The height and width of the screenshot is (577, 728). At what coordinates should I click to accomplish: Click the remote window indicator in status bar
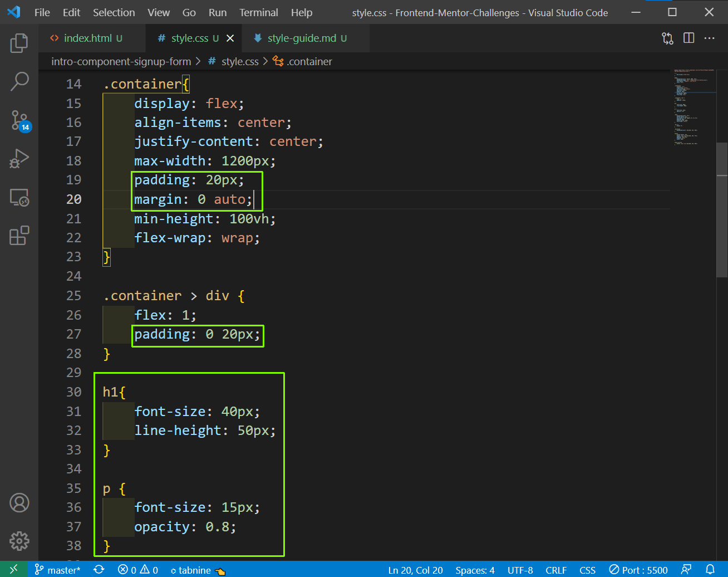click(13, 570)
